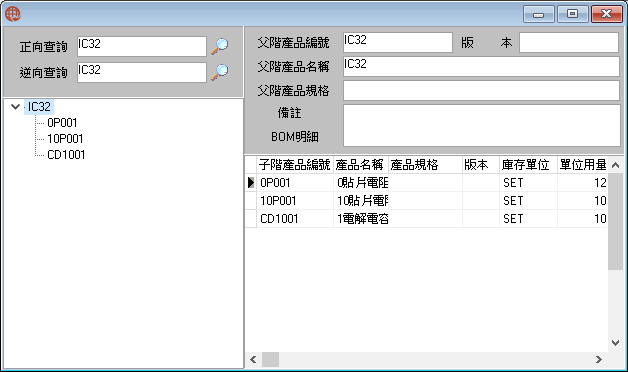Click grid horizontal scrollbar left arrow
The image size is (628, 372).
(253, 360)
